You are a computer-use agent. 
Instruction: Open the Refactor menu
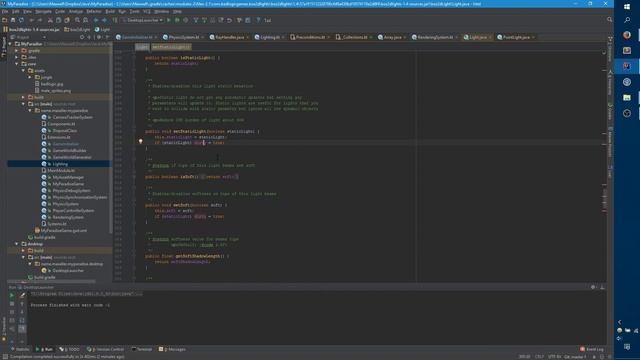coord(94,11)
